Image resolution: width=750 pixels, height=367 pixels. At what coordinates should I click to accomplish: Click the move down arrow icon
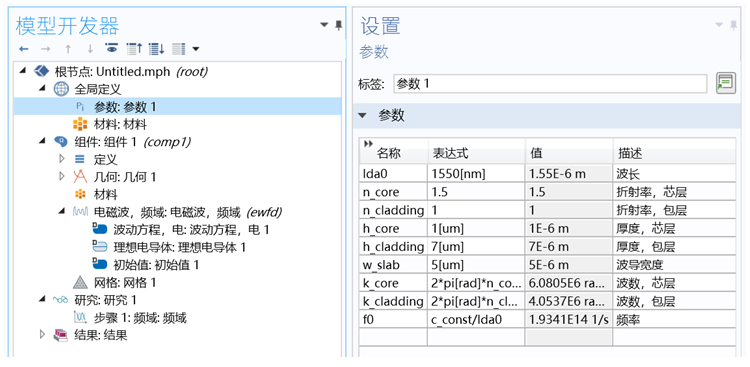pos(90,49)
